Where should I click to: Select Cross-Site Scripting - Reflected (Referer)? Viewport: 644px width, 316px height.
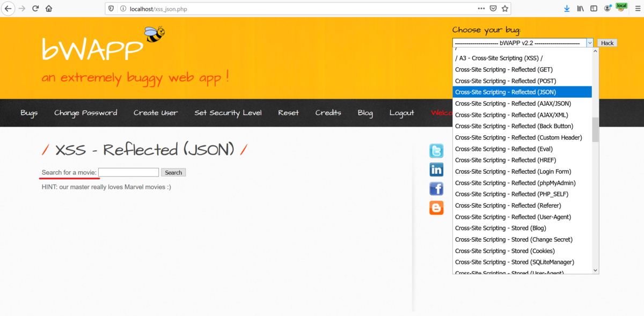pos(522,205)
